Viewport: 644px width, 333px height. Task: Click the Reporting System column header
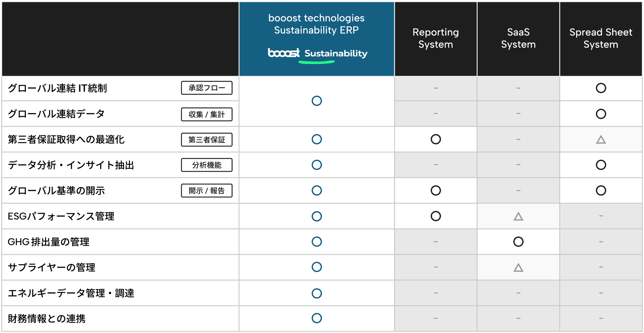click(436, 38)
